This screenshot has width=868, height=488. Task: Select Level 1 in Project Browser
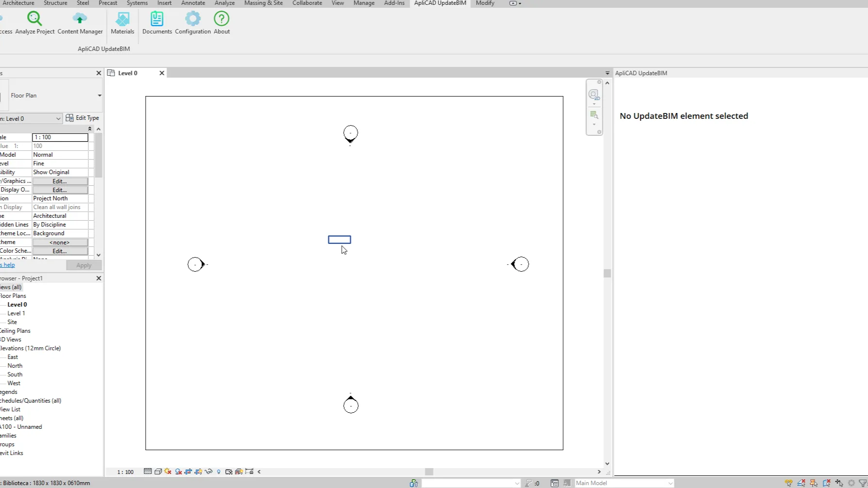[16, 313]
